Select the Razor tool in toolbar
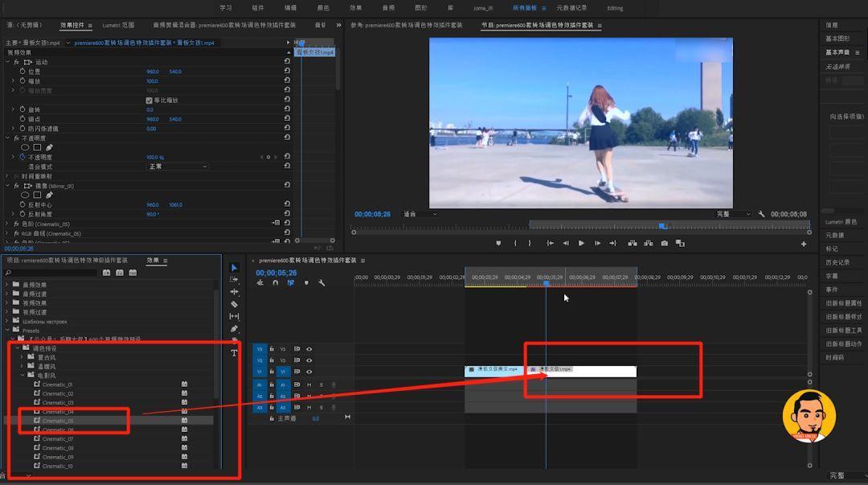 [x=234, y=304]
